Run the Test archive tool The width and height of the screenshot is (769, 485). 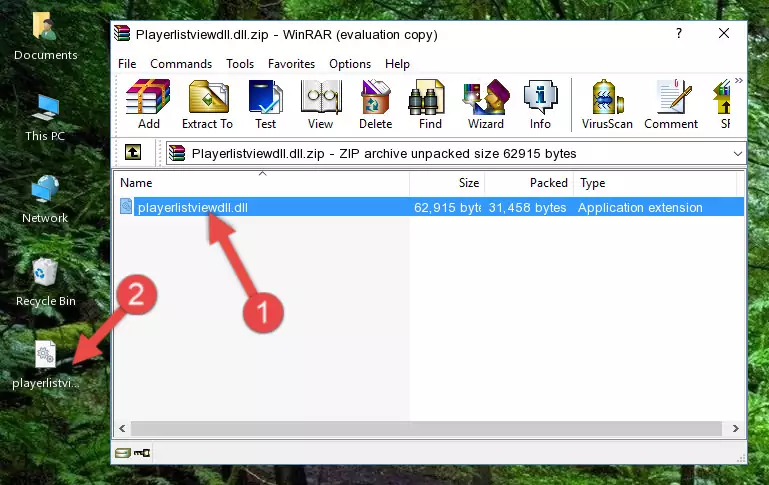click(265, 104)
